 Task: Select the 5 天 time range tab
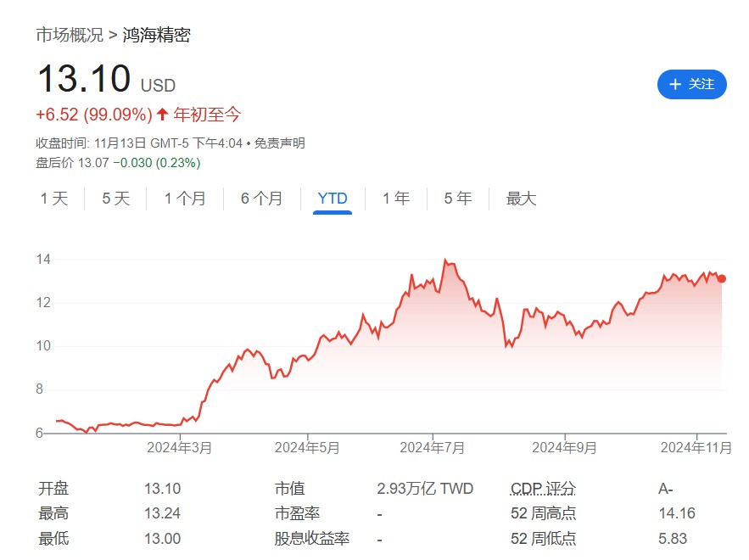coord(115,199)
